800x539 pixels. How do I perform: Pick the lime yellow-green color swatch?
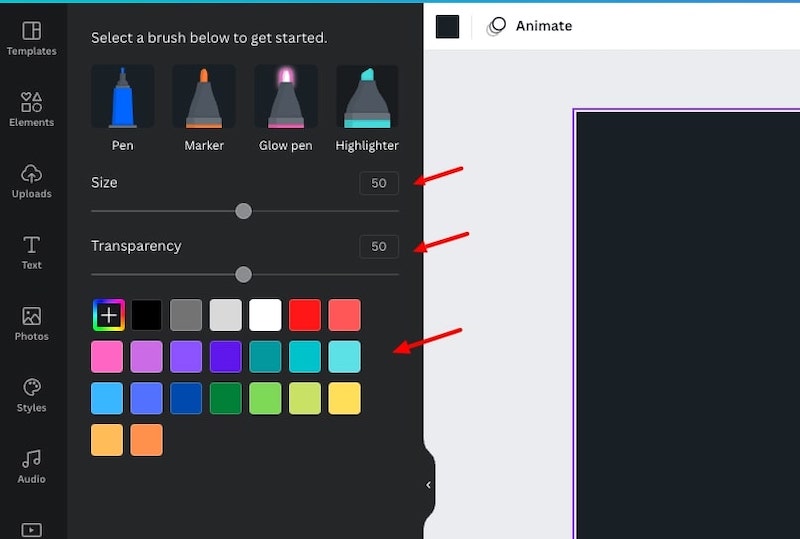305,398
